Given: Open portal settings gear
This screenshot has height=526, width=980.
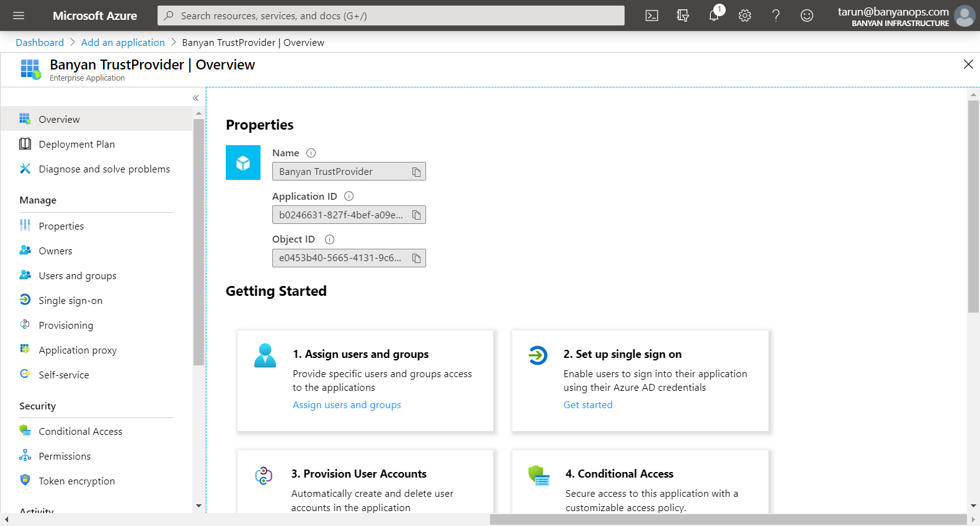Looking at the screenshot, I should [x=745, y=16].
